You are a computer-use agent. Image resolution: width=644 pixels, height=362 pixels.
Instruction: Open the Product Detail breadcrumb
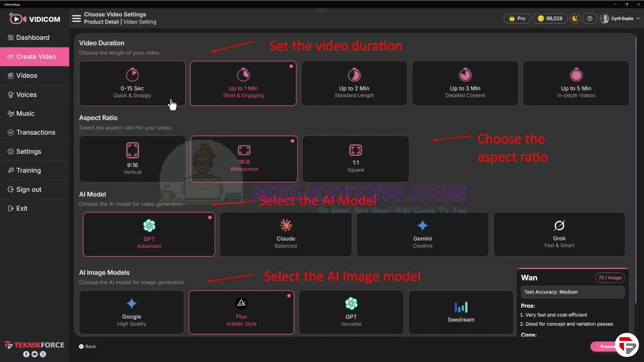click(x=101, y=22)
